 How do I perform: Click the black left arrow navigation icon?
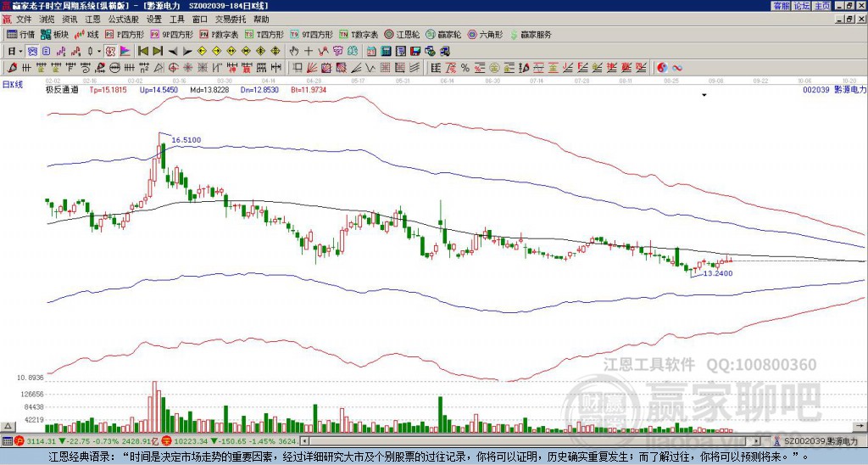tap(173, 52)
